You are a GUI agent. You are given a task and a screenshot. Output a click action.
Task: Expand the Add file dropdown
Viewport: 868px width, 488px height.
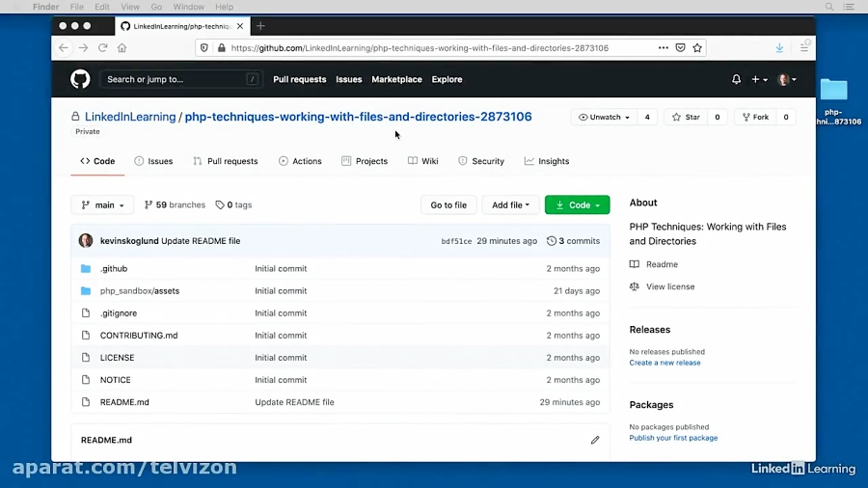pos(510,204)
